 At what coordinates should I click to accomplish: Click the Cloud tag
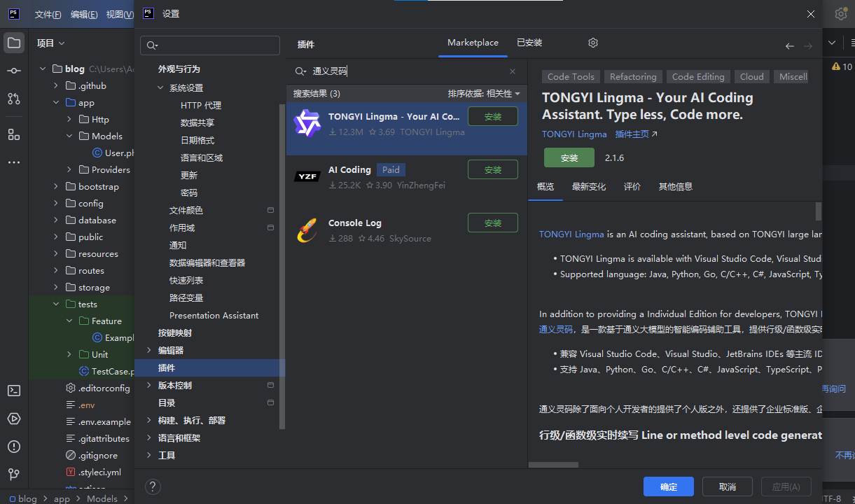[752, 77]
